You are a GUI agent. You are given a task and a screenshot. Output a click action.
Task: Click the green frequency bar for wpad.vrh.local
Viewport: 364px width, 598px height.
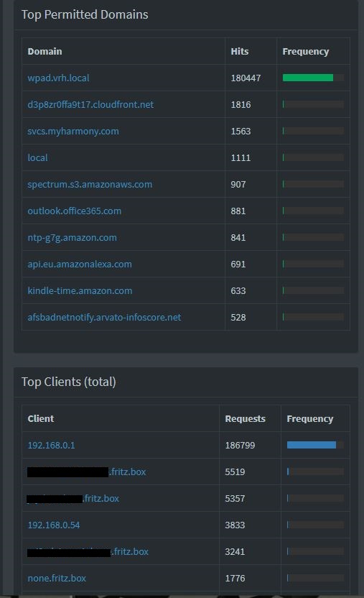tap(308, 78)
